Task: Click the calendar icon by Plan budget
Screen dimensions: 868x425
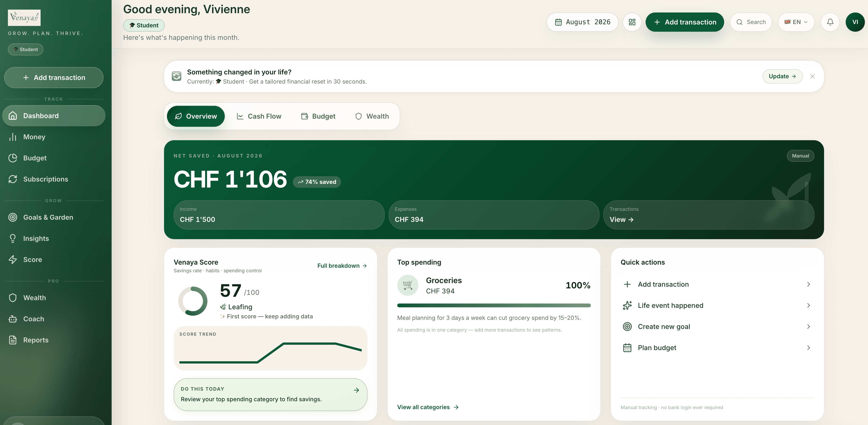Action: click(x=627, y=348)
